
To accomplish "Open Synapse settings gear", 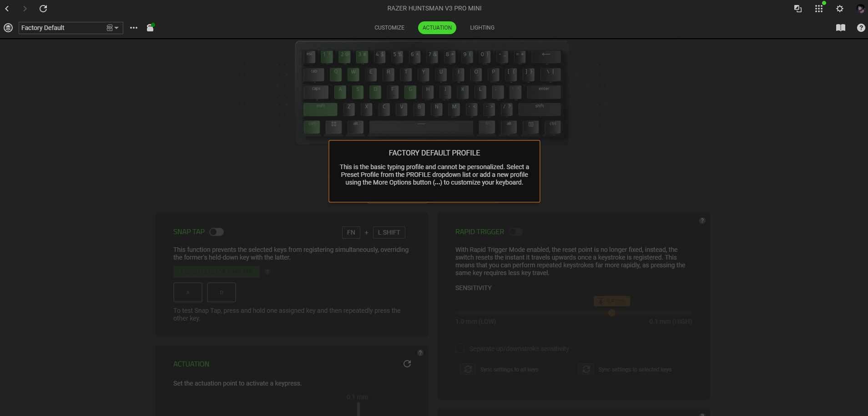I will coord(840,9).
